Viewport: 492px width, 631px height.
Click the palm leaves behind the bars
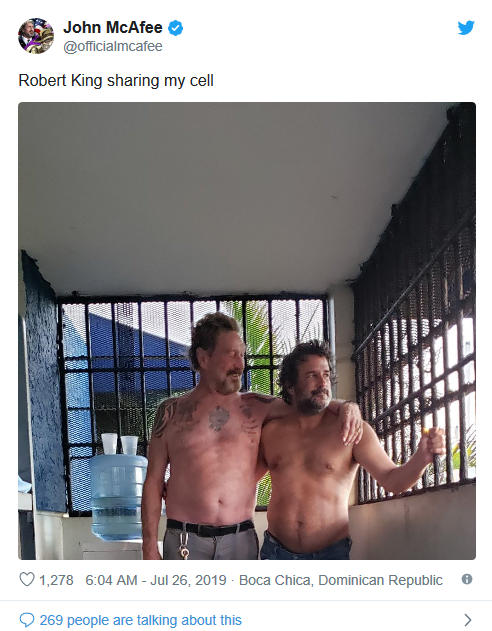coord(257,330)
